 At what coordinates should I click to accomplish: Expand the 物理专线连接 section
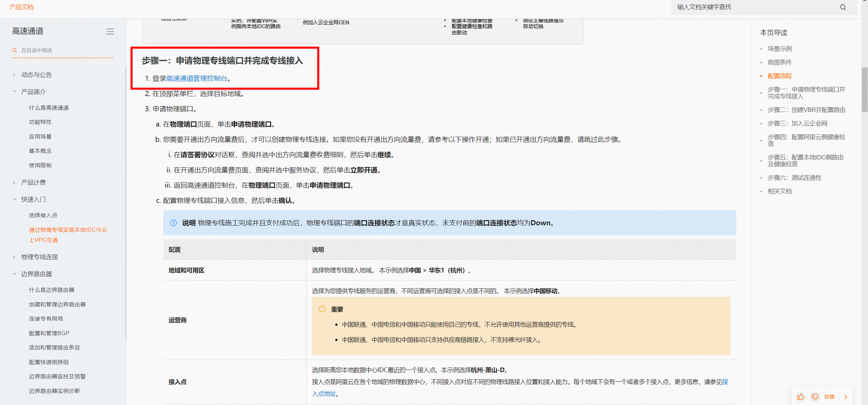[14, 257]
